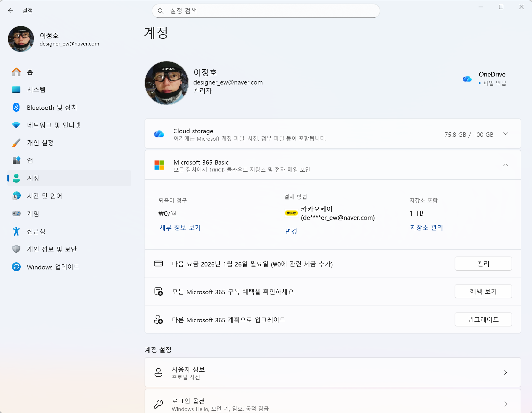Open 로그인 옵션 via its chevron
The width and height of the screenshot is (532, 413).
[x=506, y=404]
